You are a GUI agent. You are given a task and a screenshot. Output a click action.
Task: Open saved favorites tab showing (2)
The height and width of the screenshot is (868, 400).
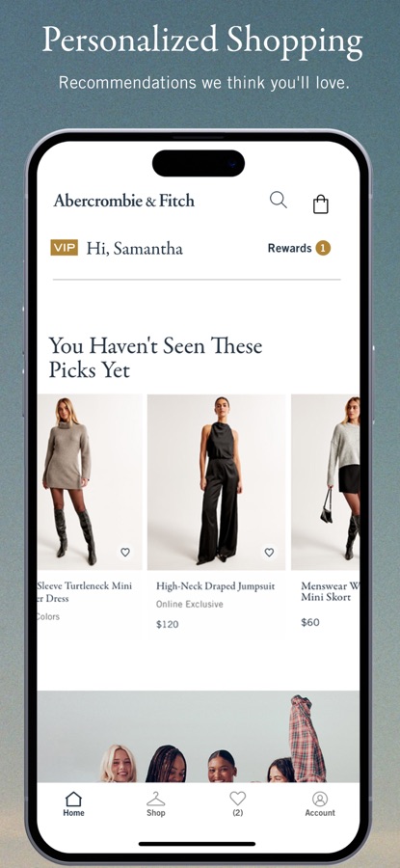coord(237,804)
